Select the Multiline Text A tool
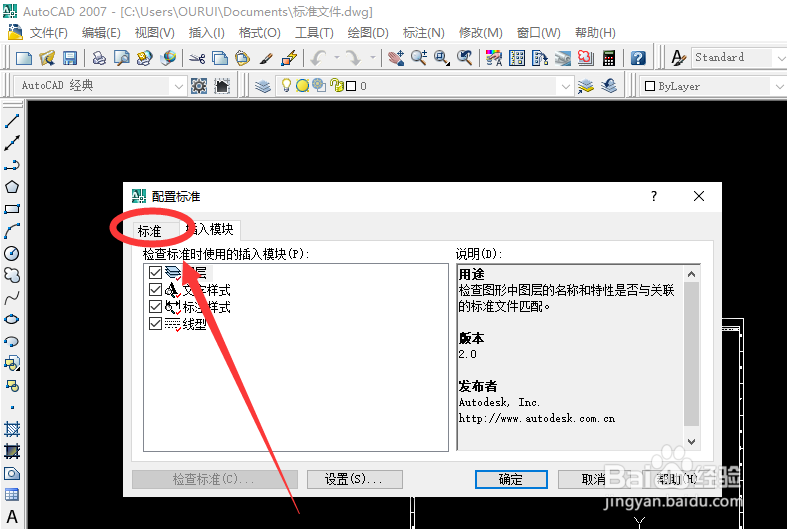 tap(12, 517)
